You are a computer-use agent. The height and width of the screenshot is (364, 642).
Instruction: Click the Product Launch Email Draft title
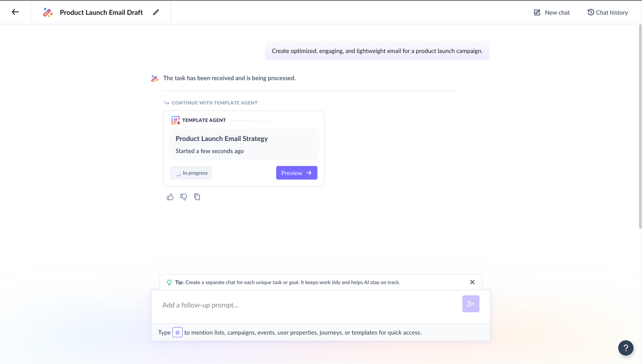point(101,12)
